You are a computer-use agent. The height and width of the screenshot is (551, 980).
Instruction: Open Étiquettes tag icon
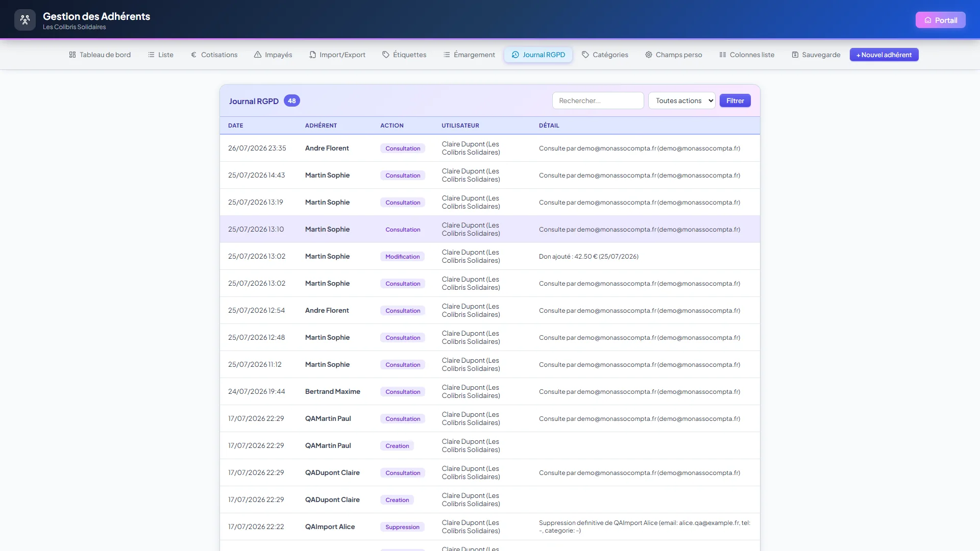click(386, 55)
